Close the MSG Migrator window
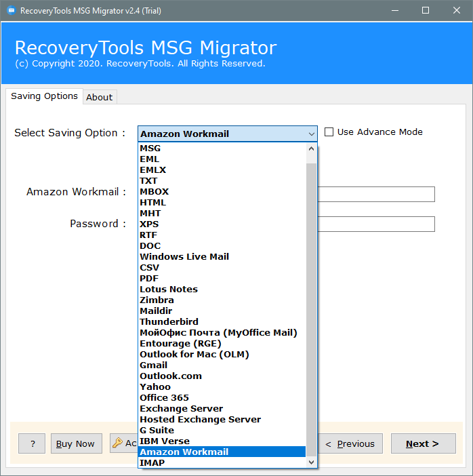This screenshot has height=476, width=473. click(x=456, y=10)
